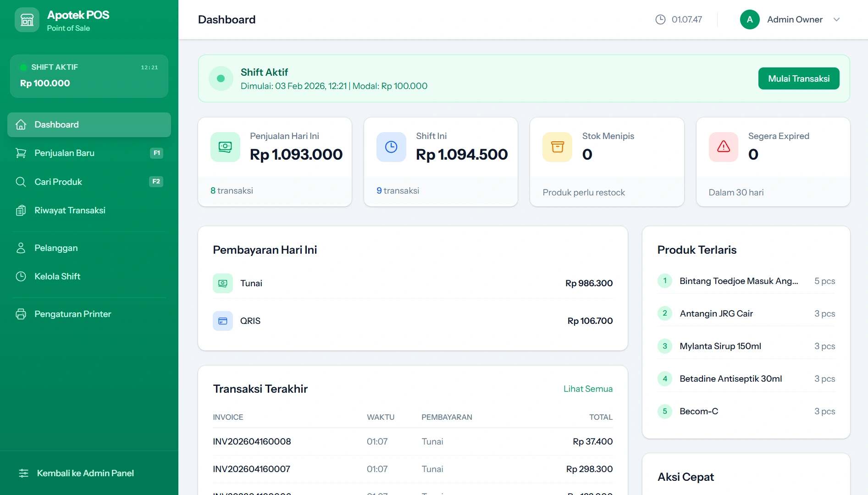868x495 pixels.
Task: Select Pelanggan in the sidebar
Action: pyautogui.click(x=89, y=248)
